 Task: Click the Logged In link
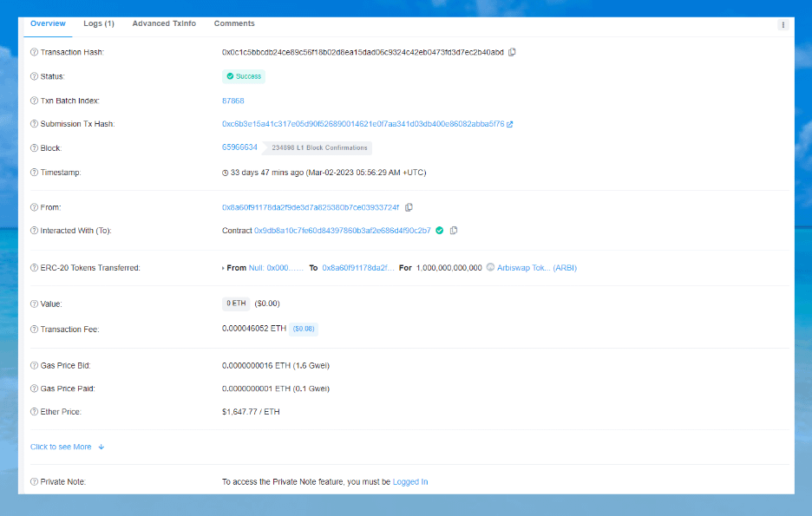410,481
